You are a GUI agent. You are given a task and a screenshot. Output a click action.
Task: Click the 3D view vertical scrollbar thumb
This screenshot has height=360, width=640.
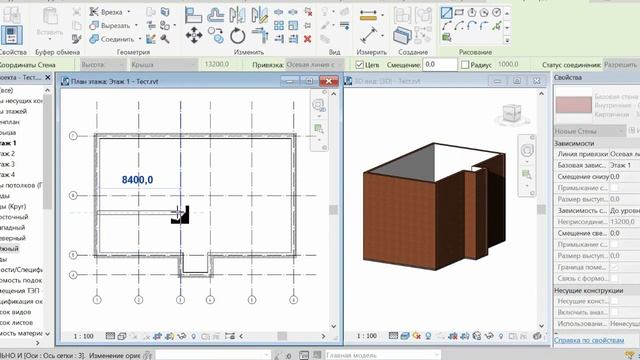[x=541, y=210]
